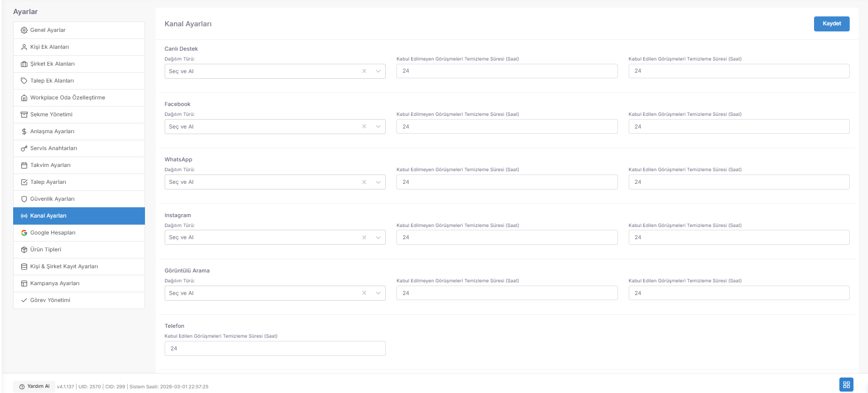Open the Yardım AI help button
This screenshot has width=868, height=393.
pos(34,386)
